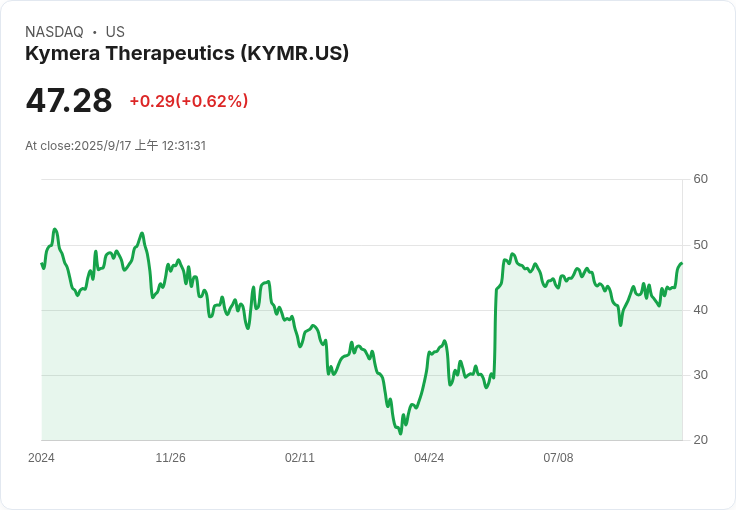This screenshot has width=736, height=510.
Task: Click the Kymera Therapeutics (KYMR.US) title
Action: click(x=187, y=54)
